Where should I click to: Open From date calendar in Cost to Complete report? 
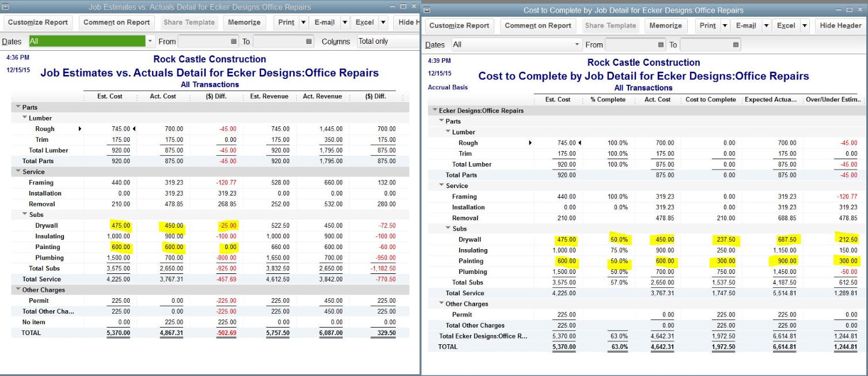tap(661, 45)
